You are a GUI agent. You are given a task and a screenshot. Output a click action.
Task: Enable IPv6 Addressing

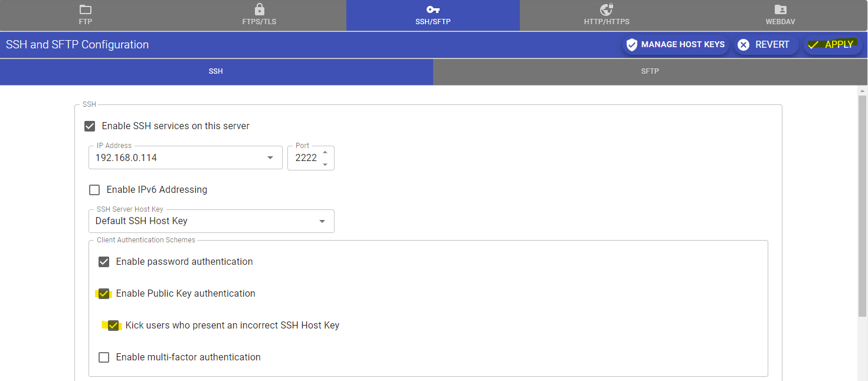click(94, 189)
